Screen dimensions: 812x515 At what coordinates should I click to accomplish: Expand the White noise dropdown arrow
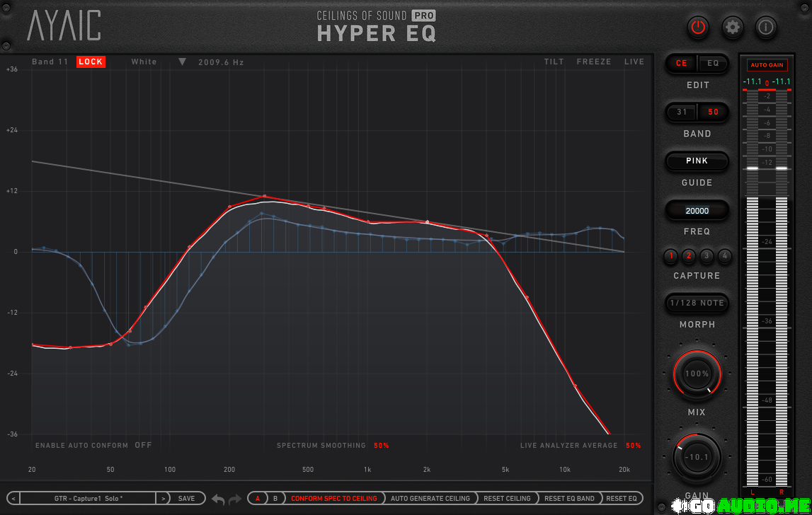click(182, 62)
